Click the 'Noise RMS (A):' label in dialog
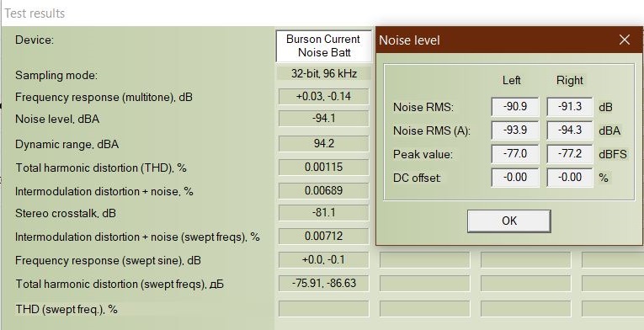644x330 pixels. (x=432, y=130)
